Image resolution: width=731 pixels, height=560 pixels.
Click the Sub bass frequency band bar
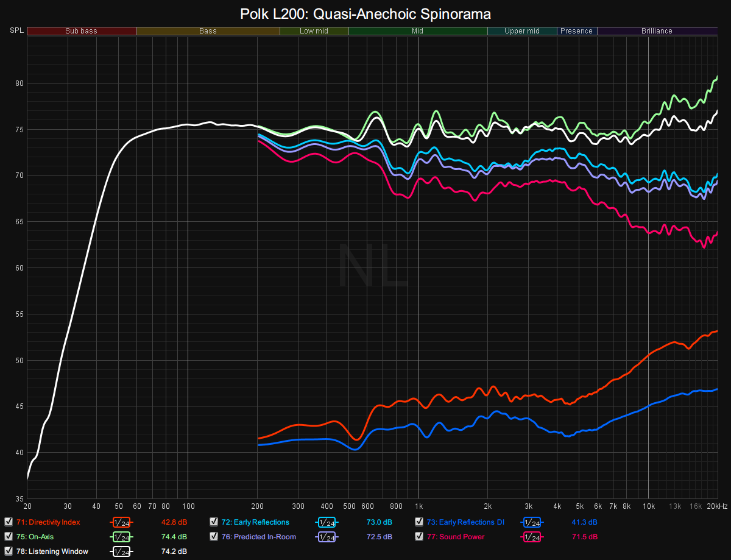[82, 31]
